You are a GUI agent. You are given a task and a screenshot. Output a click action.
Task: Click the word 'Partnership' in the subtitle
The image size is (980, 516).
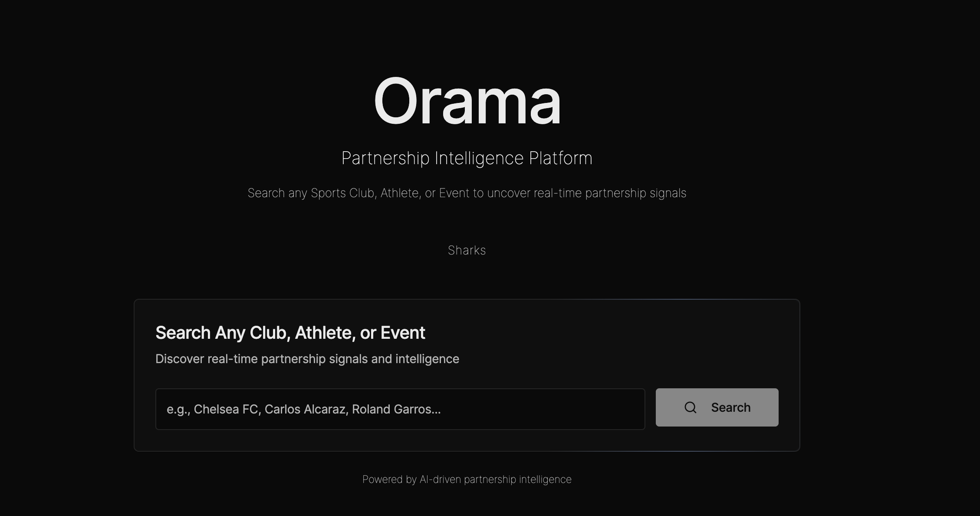point(385,158)
